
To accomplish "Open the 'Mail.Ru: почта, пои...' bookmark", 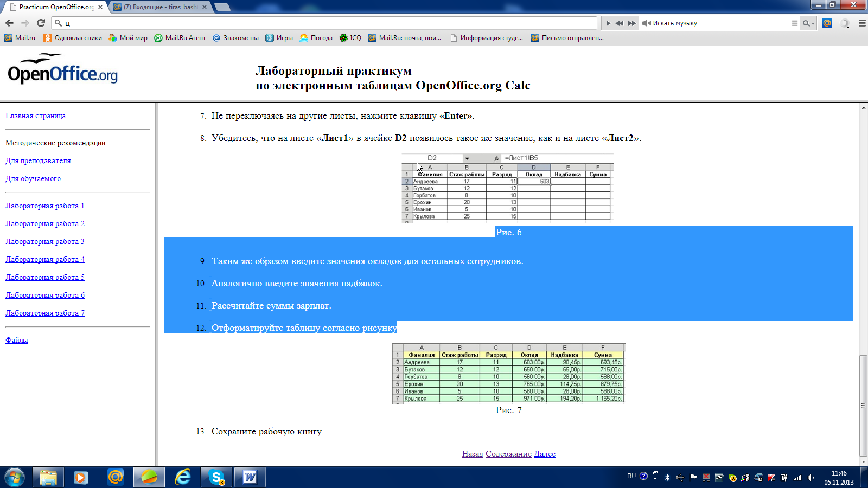I will tap(405, 38).
